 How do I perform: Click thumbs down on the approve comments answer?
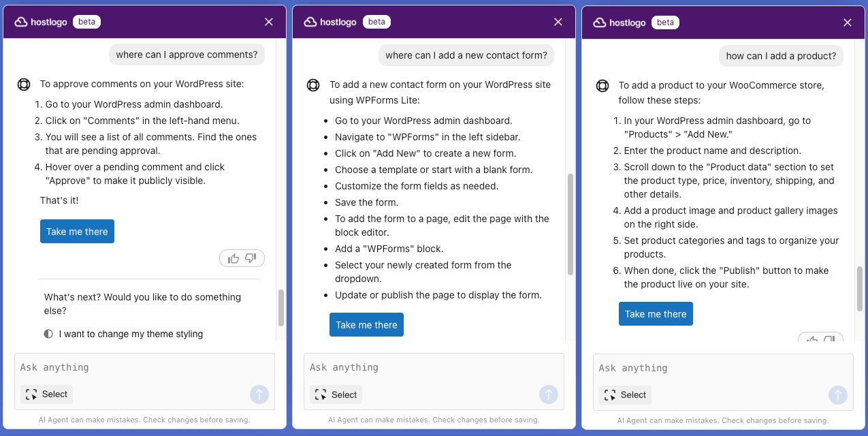click(251, 258)
